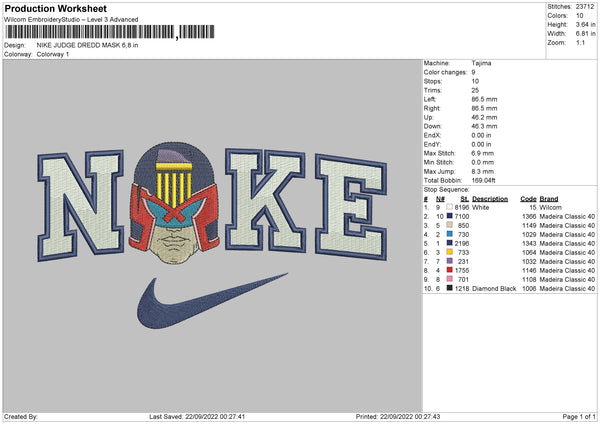
Task: Click the 'White' description in stop 1
Action: pyautogui.click(x=481, y=207)
